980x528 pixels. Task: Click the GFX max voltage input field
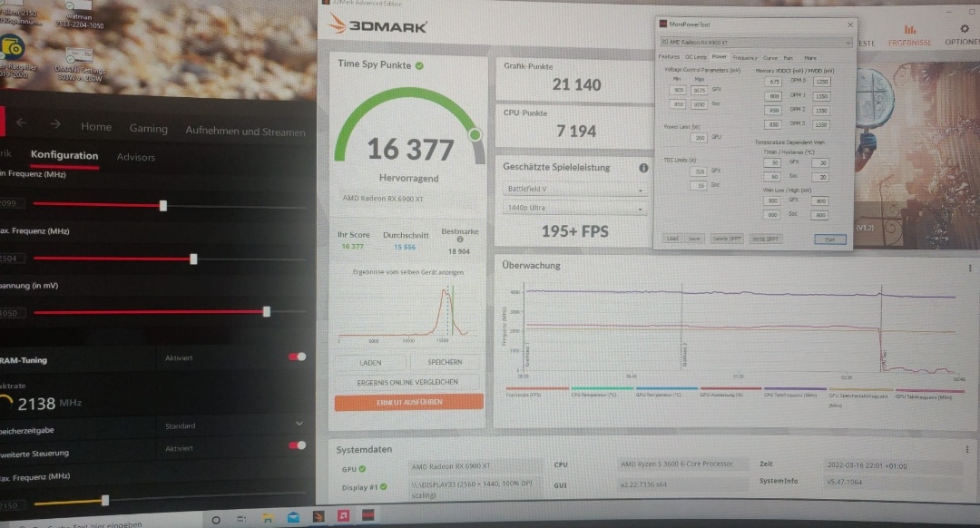pyautogui.click(x=699, y=91)
